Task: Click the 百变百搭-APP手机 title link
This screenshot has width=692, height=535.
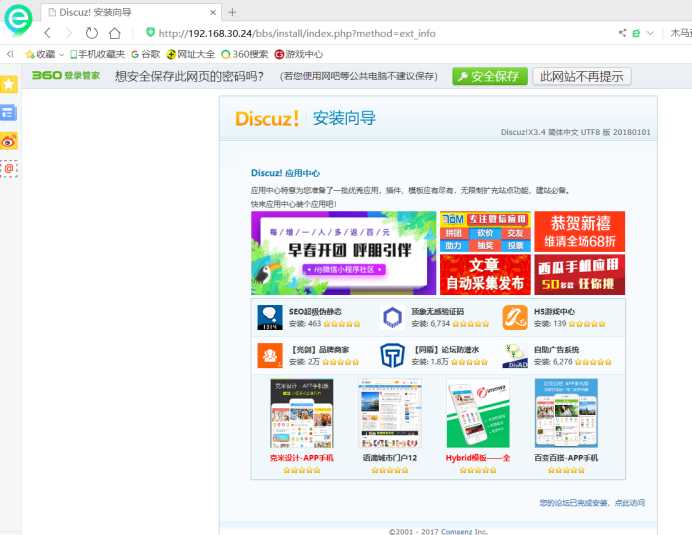Action: coord(566,458)
